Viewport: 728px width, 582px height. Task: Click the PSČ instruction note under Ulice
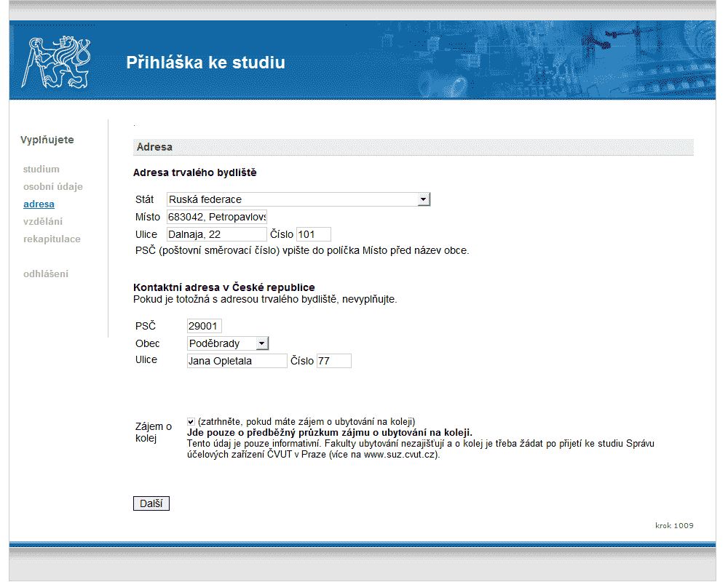coord(302,250)
